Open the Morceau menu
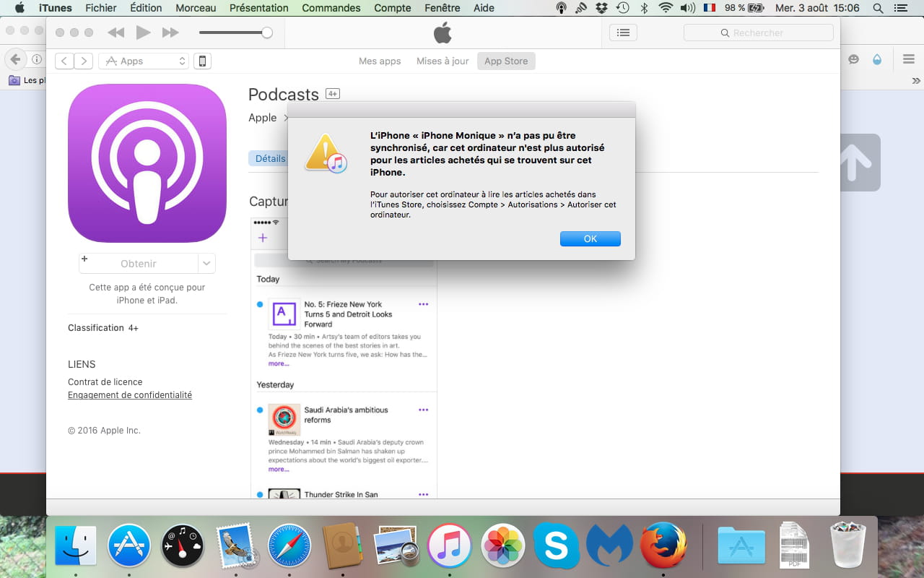The height and width of the screenshot is (578, 924). point(196,8)
